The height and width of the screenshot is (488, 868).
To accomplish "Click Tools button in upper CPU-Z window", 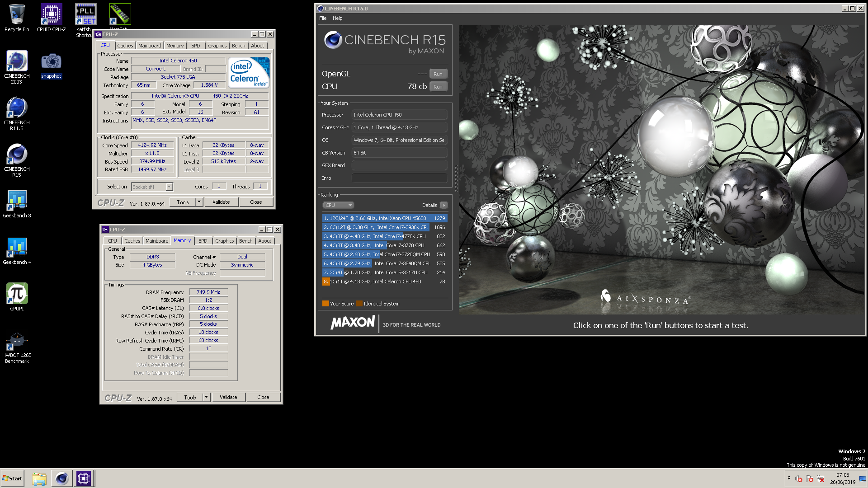I will click(183, 202).
